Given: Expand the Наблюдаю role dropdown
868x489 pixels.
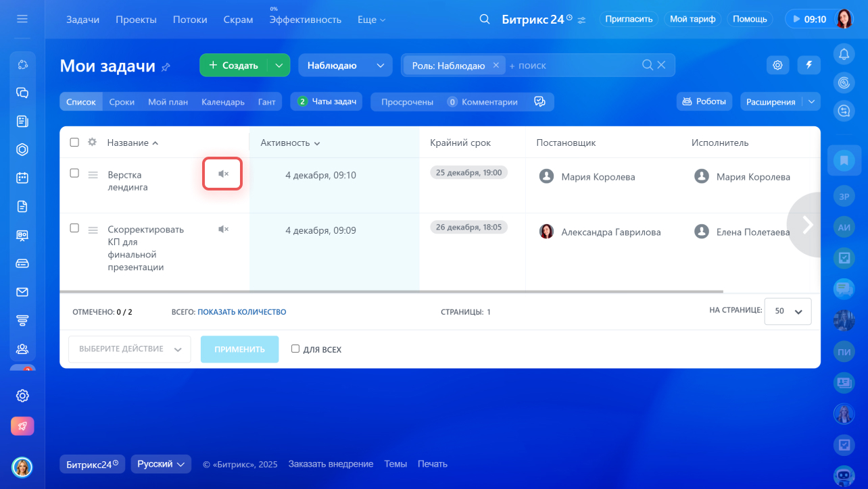Looking at the screenshot, I should (345, 66).
